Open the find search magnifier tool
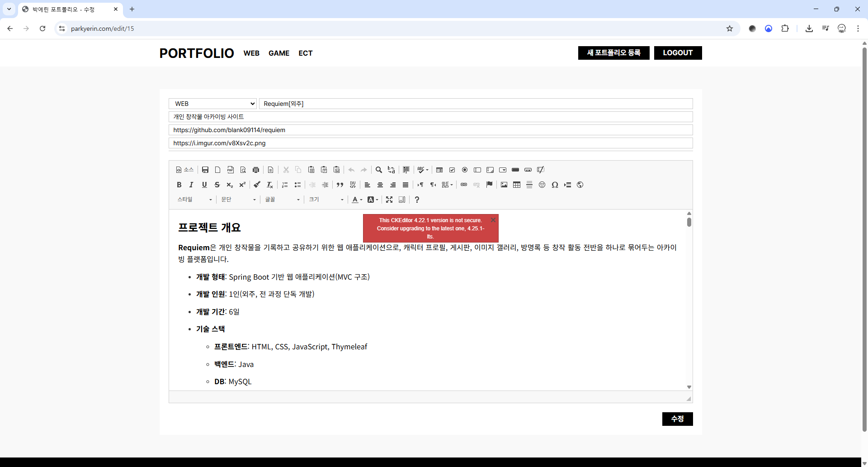 coord(379,170)
